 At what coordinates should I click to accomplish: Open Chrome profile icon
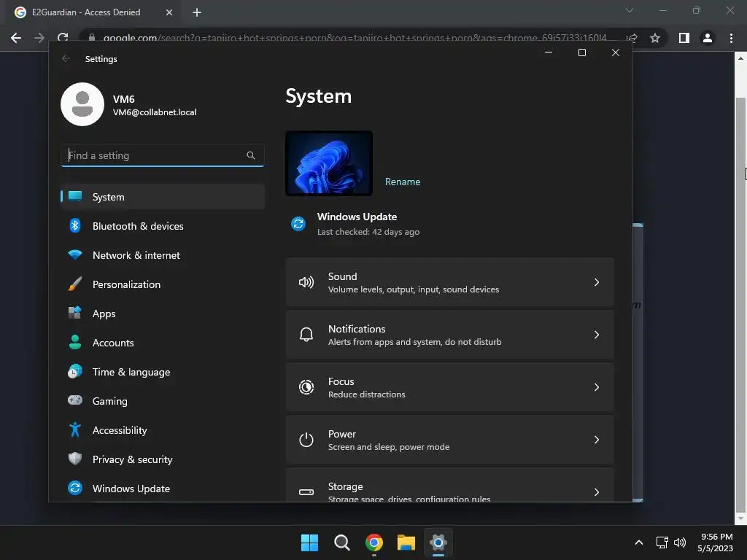click(x=708, y=38)
